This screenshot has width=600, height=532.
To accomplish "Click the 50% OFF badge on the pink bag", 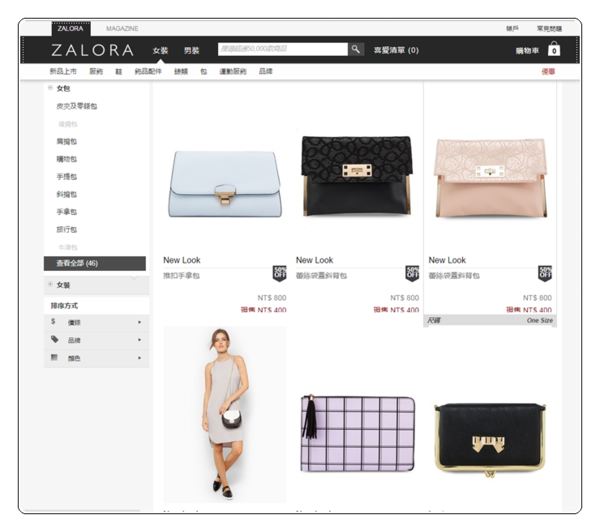I will (x=545, y=273).
